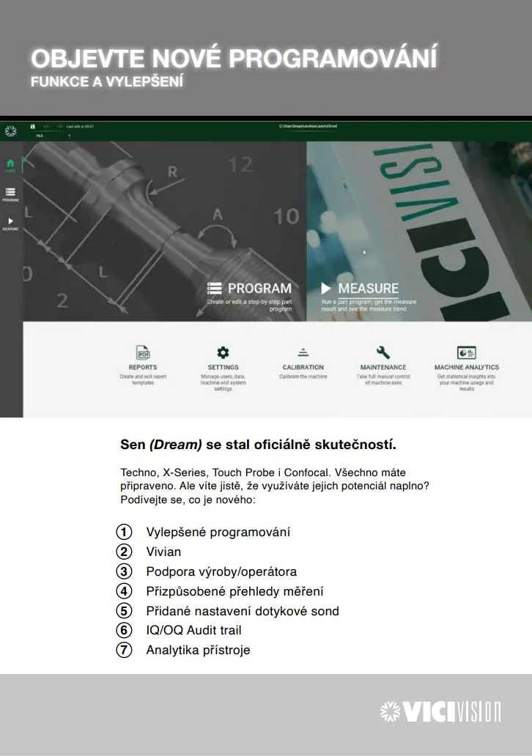This screenshot has height=756, width=532.
Task: Click the MAINTENANCE wrench icon
Action: click(383, 352)
